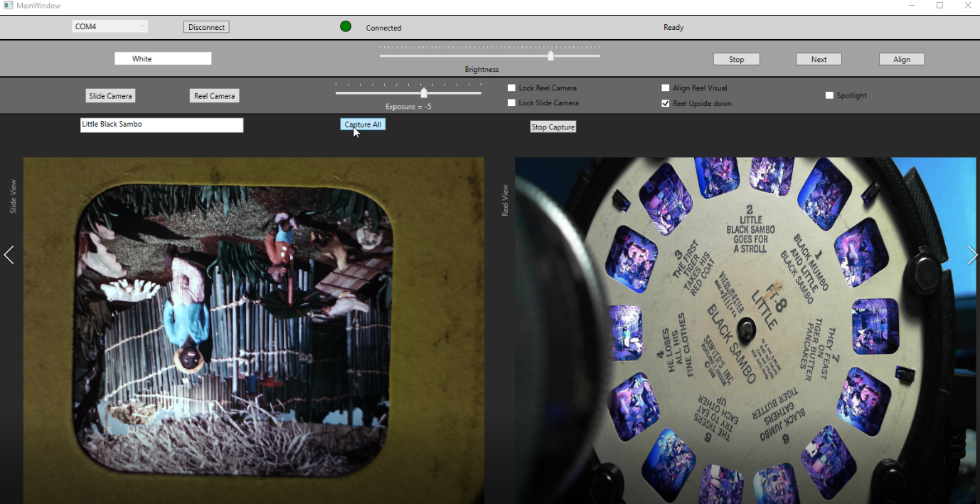This screenshot has width=980, height=504.
Task: Click the Reel Camera button
Action: [214, 95]
